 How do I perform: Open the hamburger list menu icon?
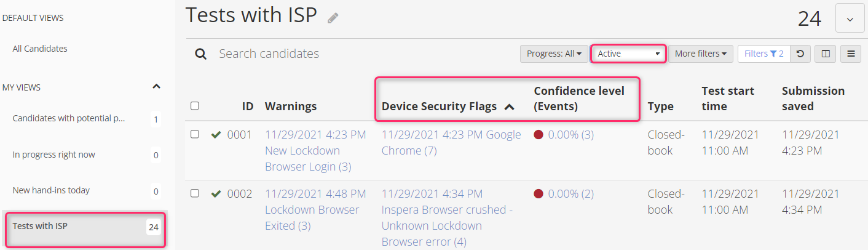point(851,54)
